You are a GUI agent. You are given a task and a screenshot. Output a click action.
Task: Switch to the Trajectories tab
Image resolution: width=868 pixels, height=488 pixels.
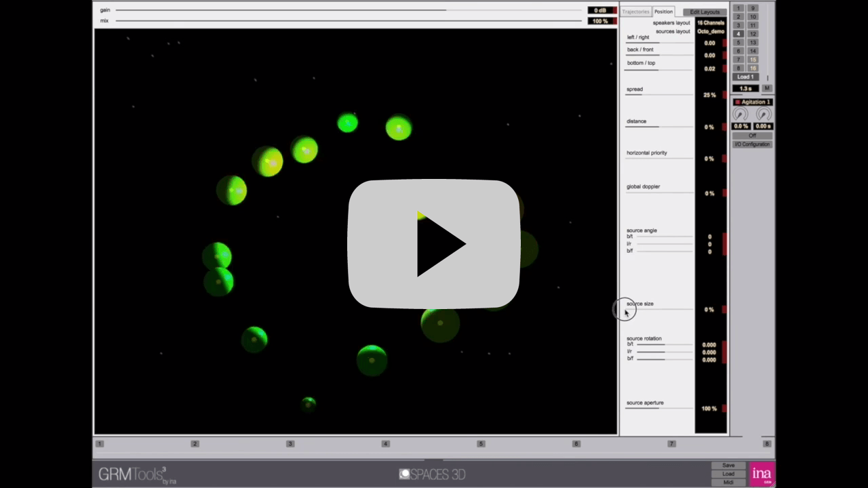[x=635, y=12]
